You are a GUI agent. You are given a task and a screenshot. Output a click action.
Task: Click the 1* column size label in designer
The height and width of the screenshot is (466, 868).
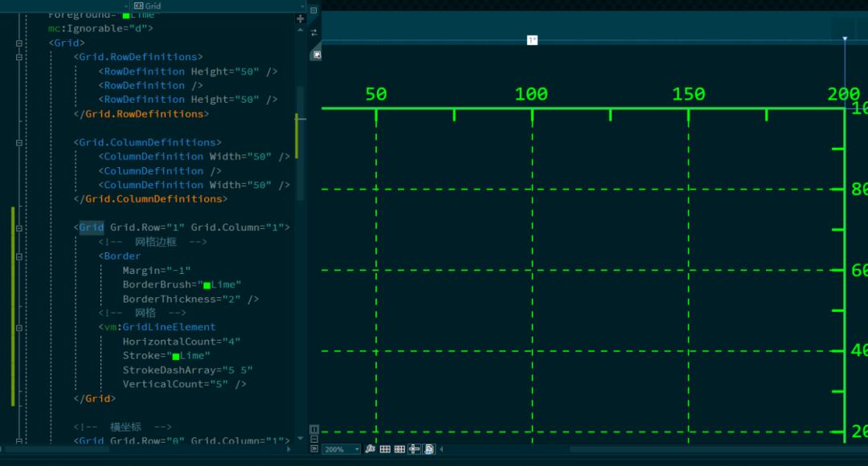(x=532, y=40)
